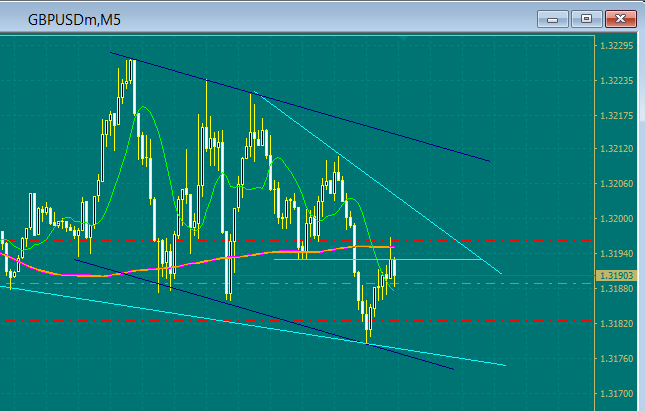Image resolution: width=645 pixels, height=411 pixels.
Task: Click price scale value 1.32295
Action: pyautogui.click(x=617, y=46)
